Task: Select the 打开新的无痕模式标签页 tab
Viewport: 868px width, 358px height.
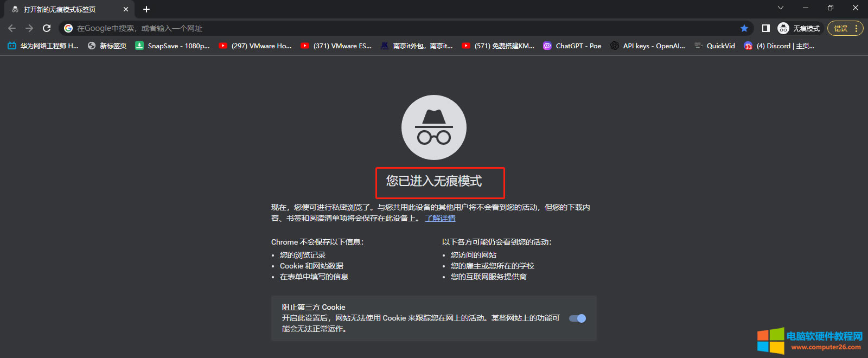Action: [x=60, y=9]
